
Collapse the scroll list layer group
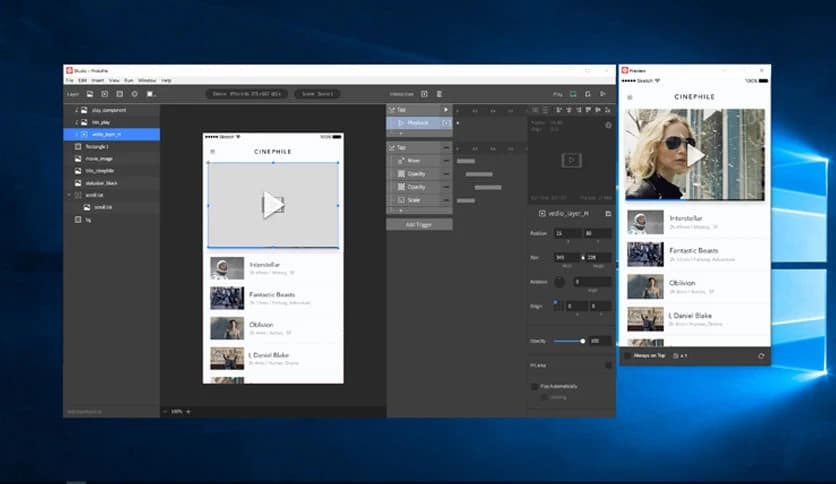tap(69, 195)
